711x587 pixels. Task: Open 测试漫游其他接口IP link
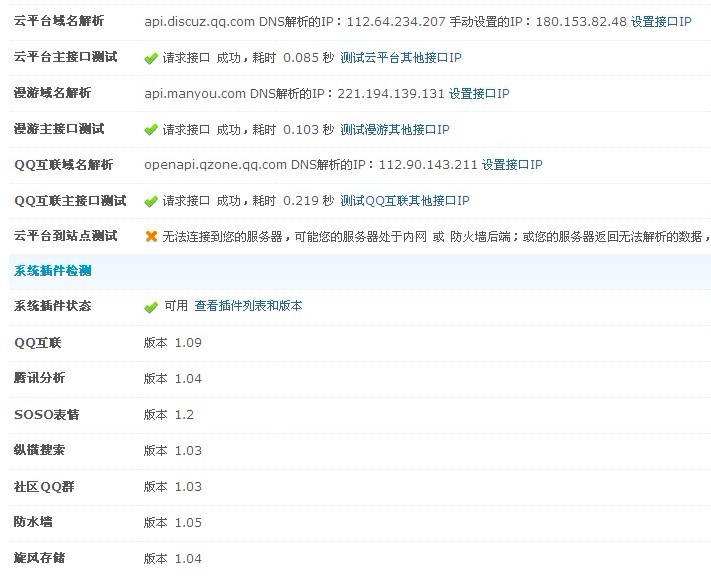coord(395,130)
